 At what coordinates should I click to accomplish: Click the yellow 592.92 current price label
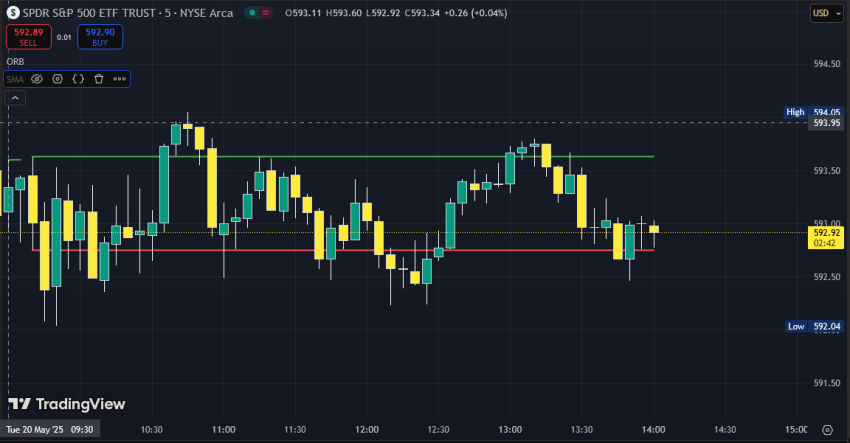(826, 237)
